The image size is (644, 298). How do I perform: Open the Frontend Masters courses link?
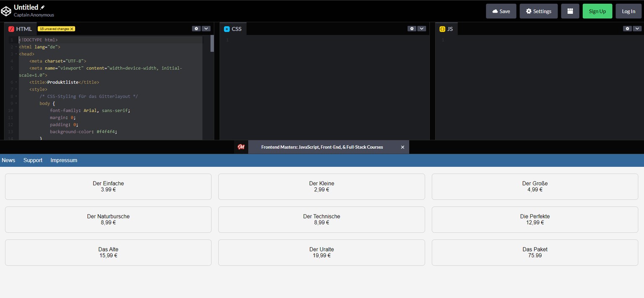(x=322, y=147)
